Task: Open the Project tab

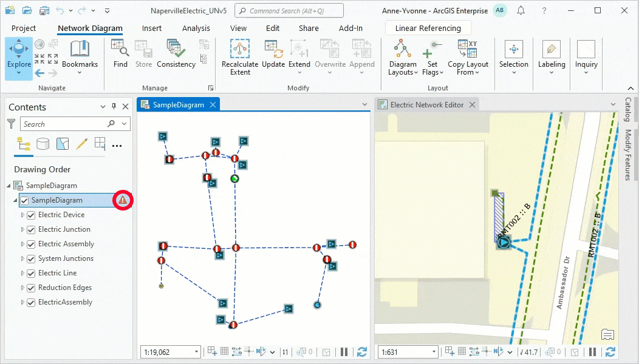Action: pos(24,28)
